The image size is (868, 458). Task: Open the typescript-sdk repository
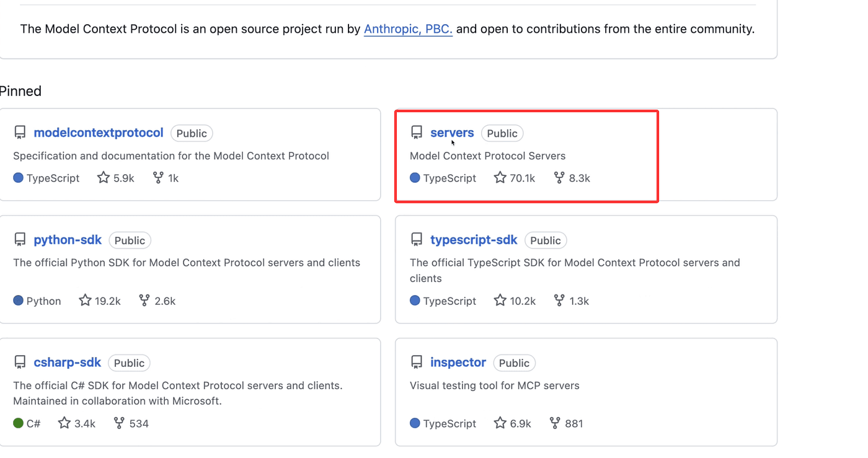(x=474, y=240)
